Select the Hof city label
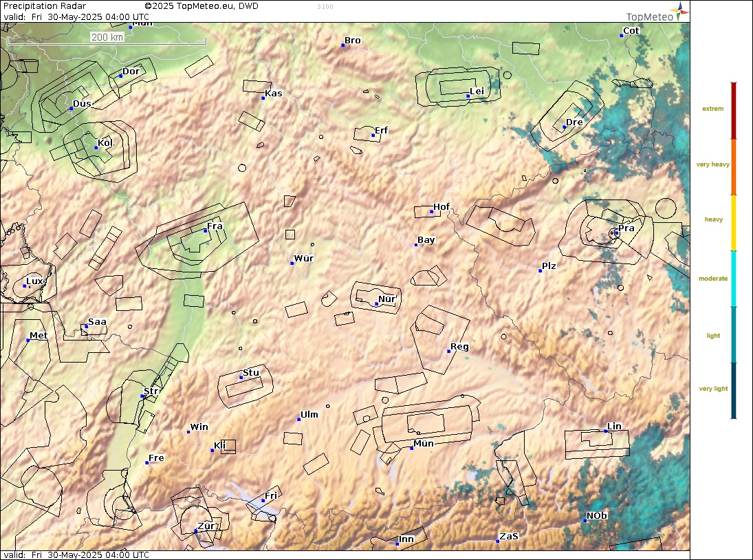This screenshot has width=753, height=560. (x=441, y=206)
